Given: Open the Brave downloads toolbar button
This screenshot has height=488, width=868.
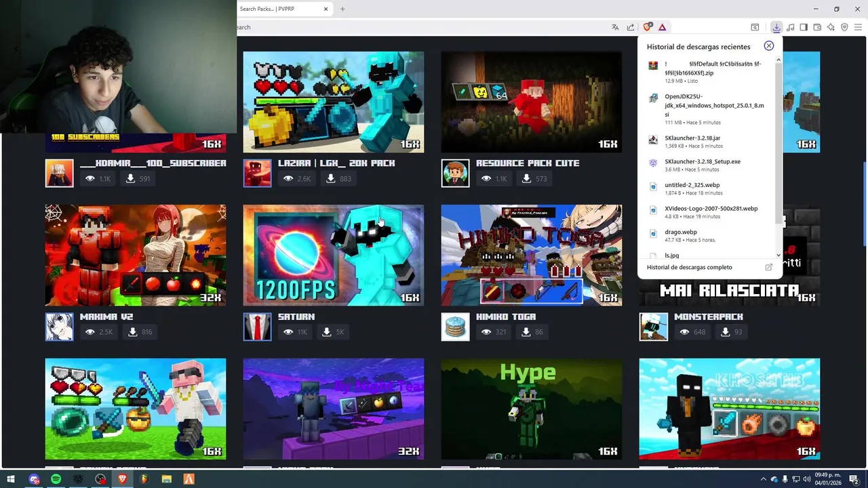Looking at the screenshot, I should point(776,27).
